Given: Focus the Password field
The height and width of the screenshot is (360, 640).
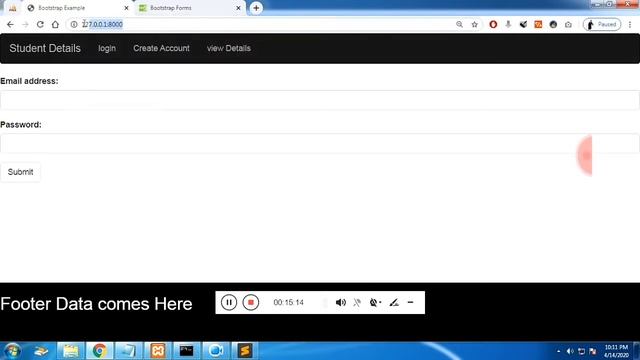Looking at the screenshot, I should (x=320, y=143).
